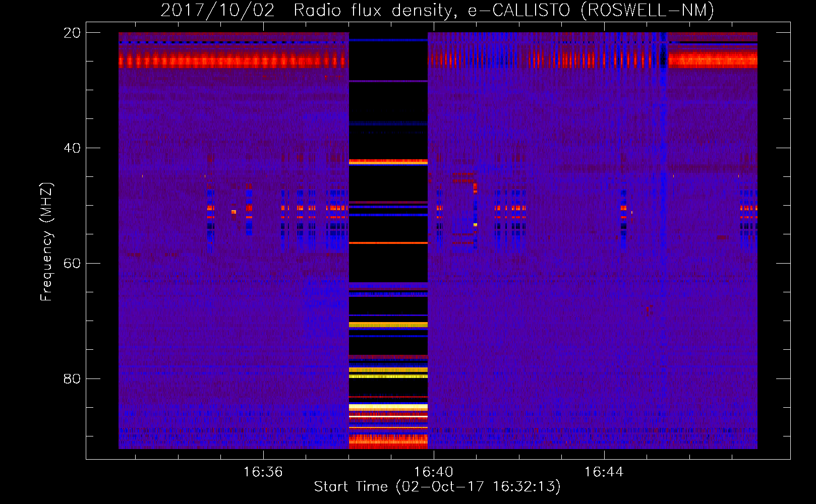The image size is (816, 504).
Task: Click the 20 frequency tick label
Action: click(x=72, y=33)
